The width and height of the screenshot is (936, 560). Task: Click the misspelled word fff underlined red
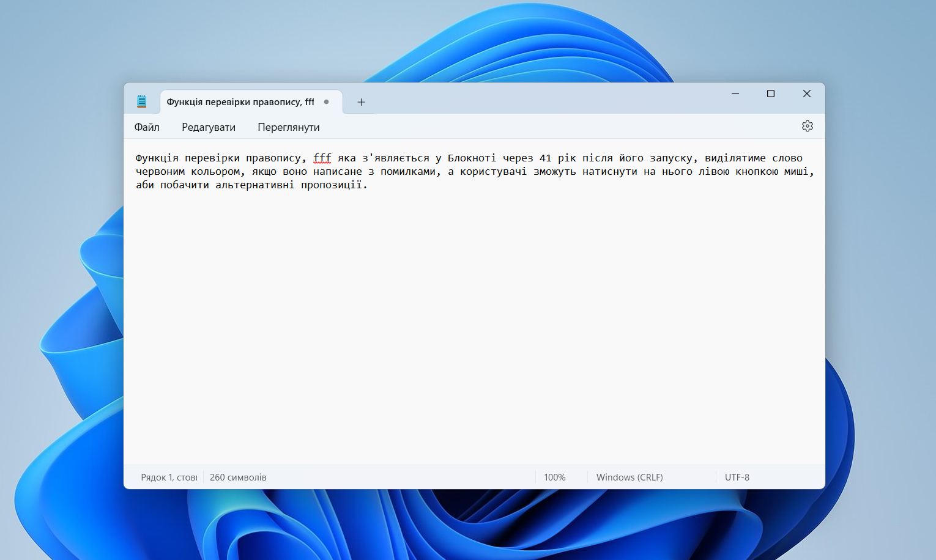click(322, 158)
